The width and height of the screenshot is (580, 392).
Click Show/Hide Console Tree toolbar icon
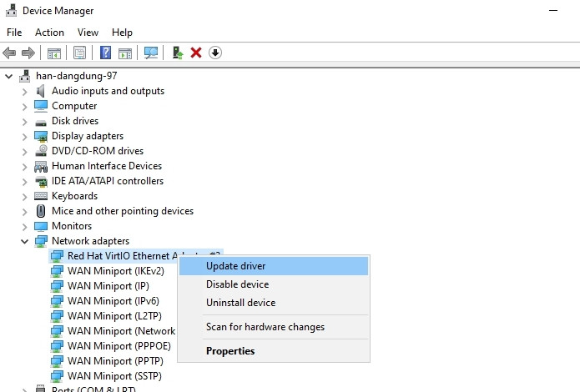54,53
